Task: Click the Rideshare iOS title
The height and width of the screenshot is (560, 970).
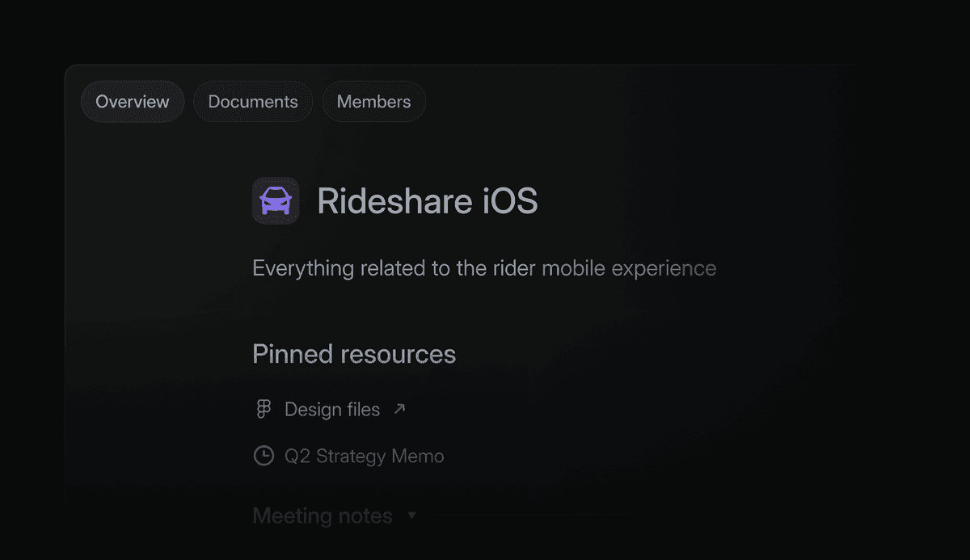Action: 428,201
